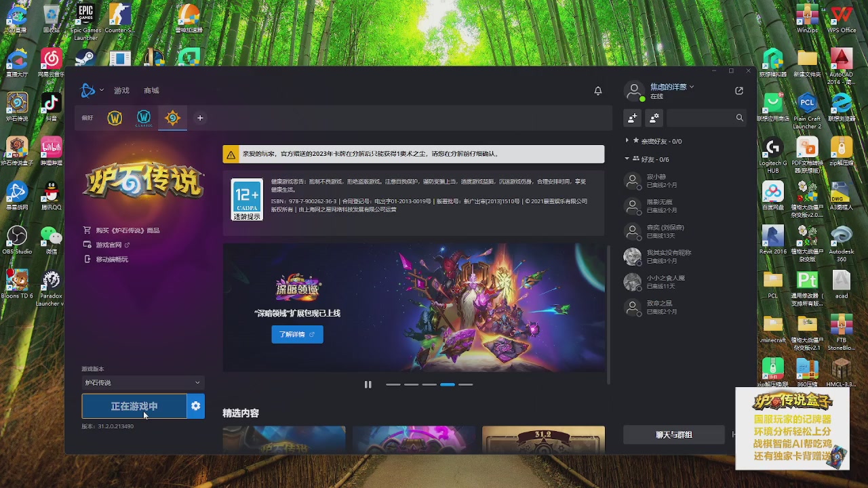Viewport: 868px width, 488px height.
Task: Select the WoW Classic game icon
Action: [x=144, y=118]
